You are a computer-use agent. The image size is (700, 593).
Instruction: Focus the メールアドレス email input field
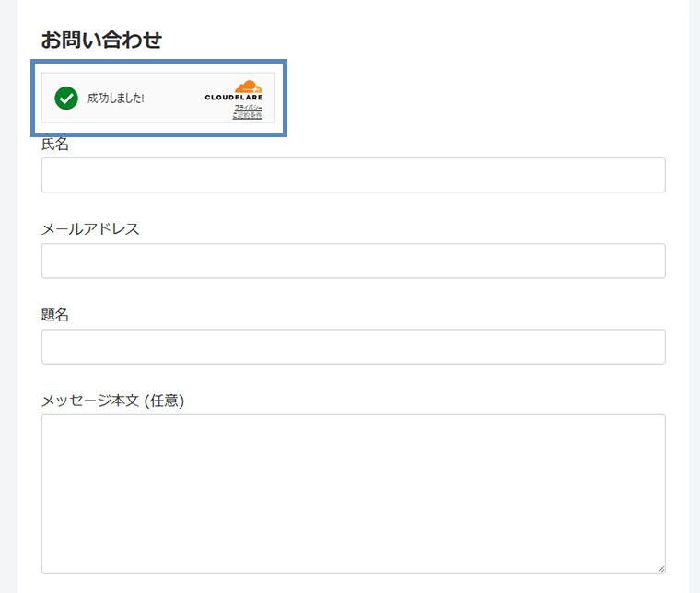point(353,261)
